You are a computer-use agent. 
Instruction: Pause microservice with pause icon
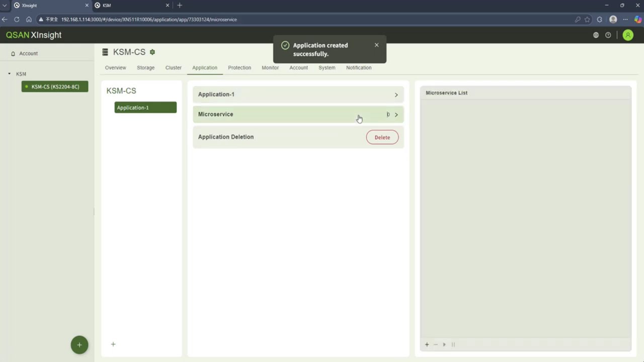pyautogui.click(x=453, y=344)
